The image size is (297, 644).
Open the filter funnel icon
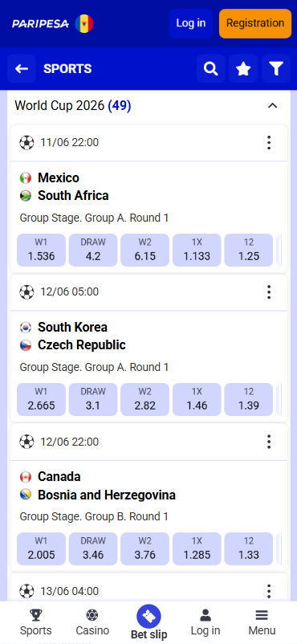tap(276, 68)
